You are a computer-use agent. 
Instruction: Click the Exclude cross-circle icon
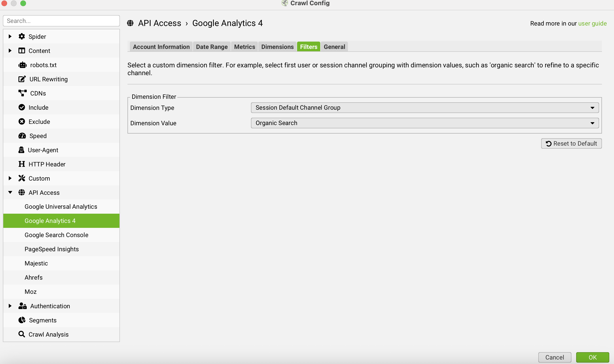click(x=22, y=122)
